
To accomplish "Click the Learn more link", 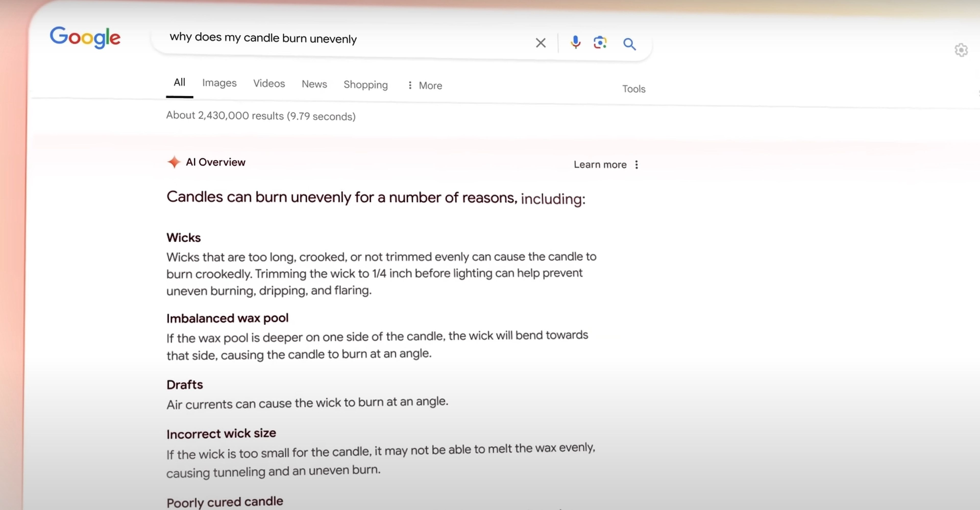I will click(x=600, y=164).
